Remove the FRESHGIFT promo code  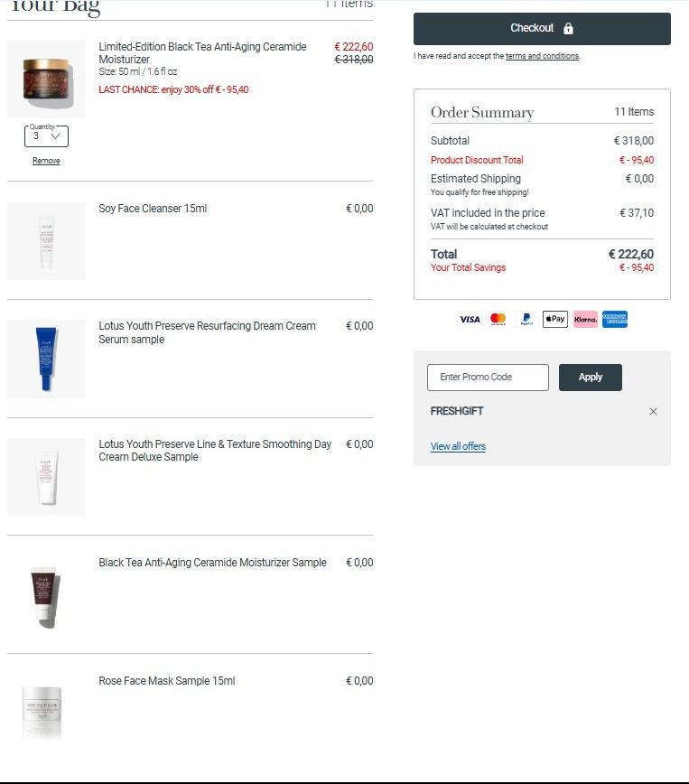pos(653,412)
